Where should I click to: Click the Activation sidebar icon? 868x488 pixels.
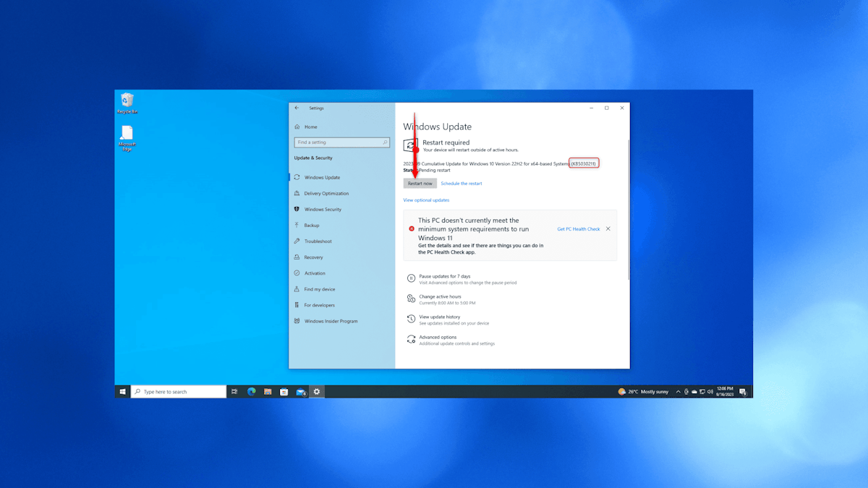pos(296,273)
